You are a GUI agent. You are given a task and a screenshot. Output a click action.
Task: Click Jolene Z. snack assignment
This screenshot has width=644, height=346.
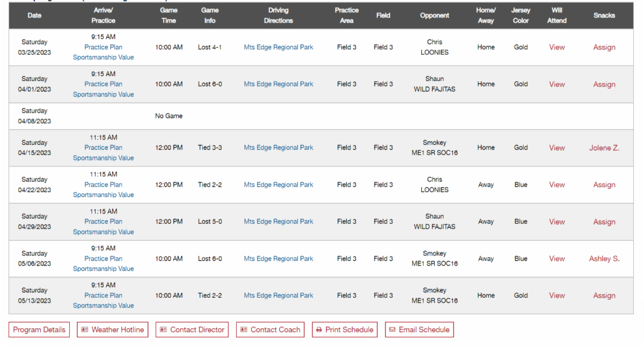(x=604, y=148)
